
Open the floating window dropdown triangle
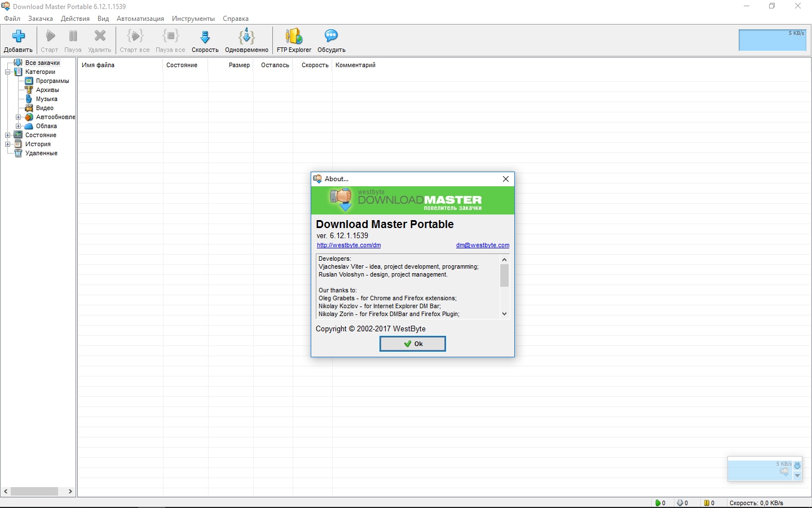[x=797, y=476]
